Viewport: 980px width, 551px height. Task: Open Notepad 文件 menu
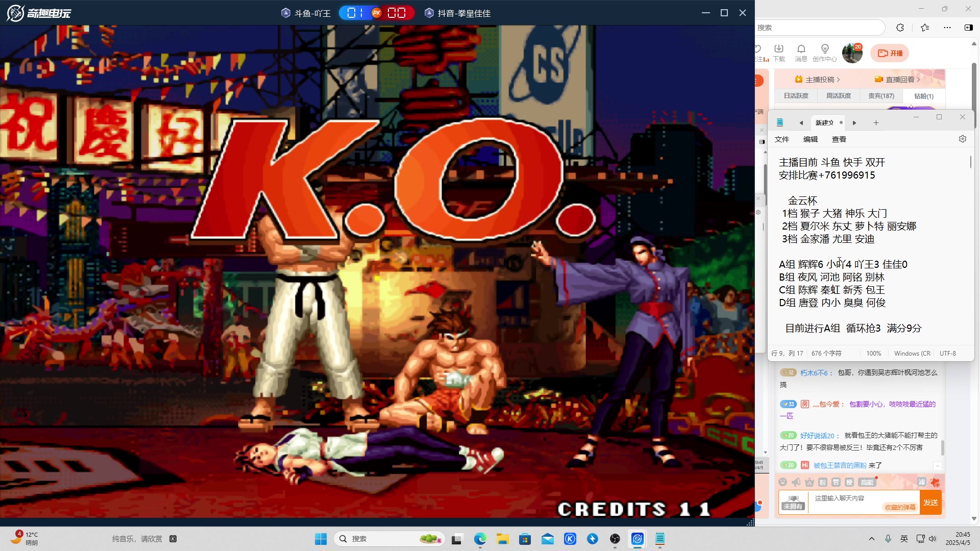click(781, 139)
